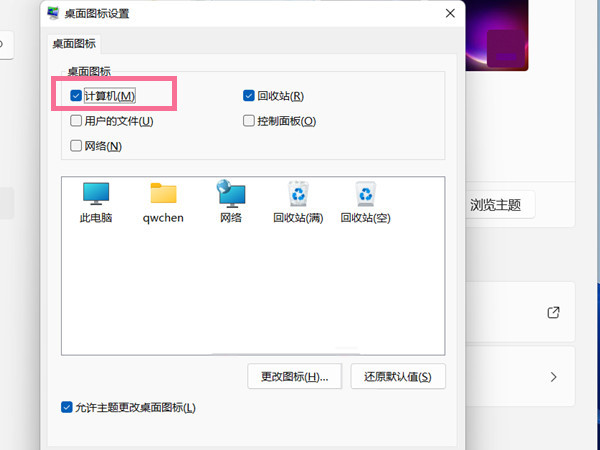Select the 回收站(空) empty recycle bin icon
This screenshot has height=450, width=600.
tap(365, 200)
